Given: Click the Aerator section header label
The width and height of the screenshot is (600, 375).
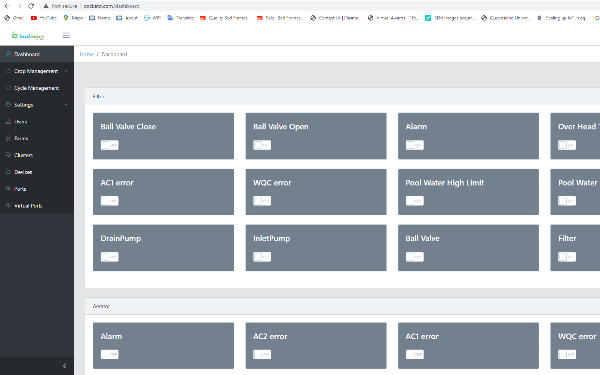Looking at the screenshot, I should tap(101, 306).
